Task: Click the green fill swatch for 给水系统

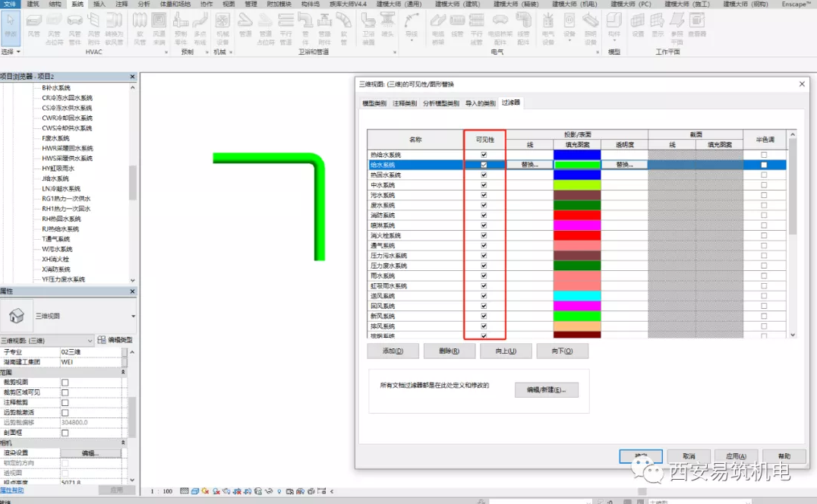Action: pyautogui.click(x=577, y=165)
